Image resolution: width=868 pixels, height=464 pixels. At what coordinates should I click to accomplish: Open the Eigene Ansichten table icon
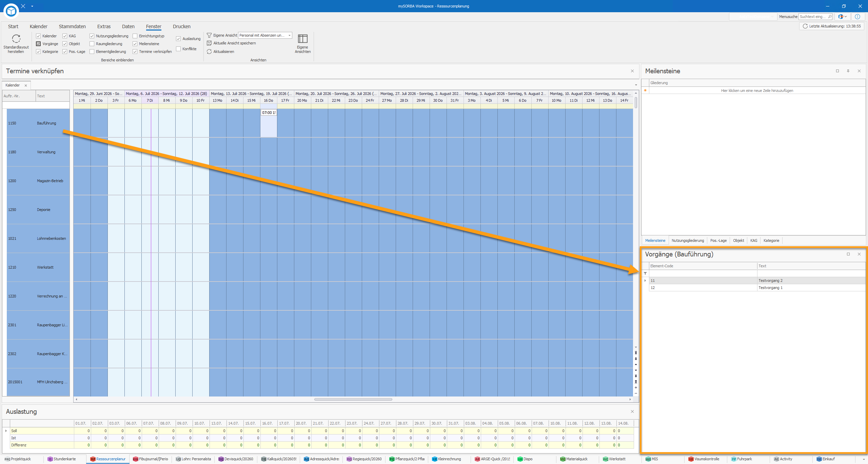pyautogui.click(x=302, y=39)
